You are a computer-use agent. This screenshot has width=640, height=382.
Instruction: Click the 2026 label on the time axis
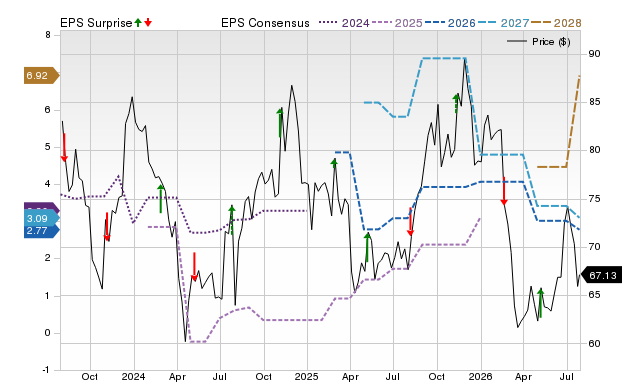click(480, 376)
